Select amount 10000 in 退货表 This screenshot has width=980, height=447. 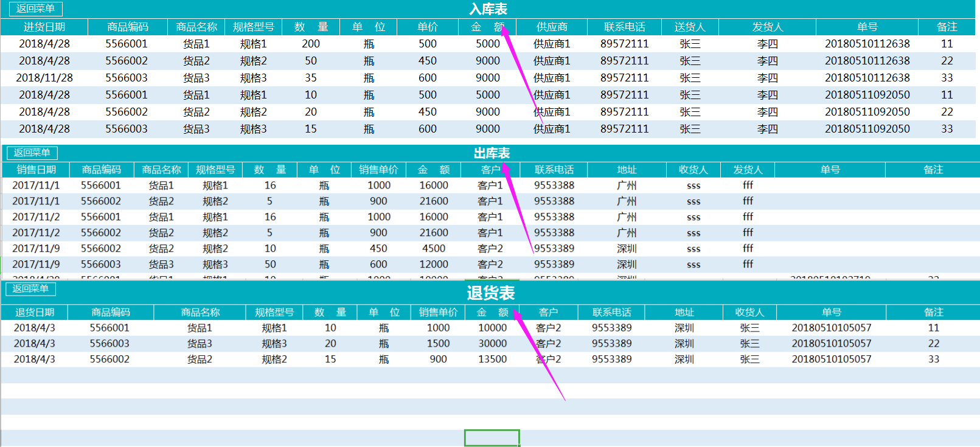pos(492,328)
